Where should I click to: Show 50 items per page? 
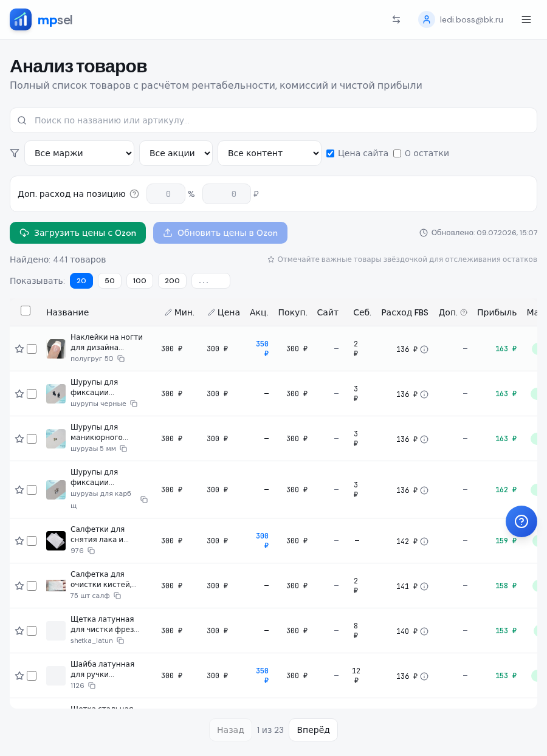(109, 281)
